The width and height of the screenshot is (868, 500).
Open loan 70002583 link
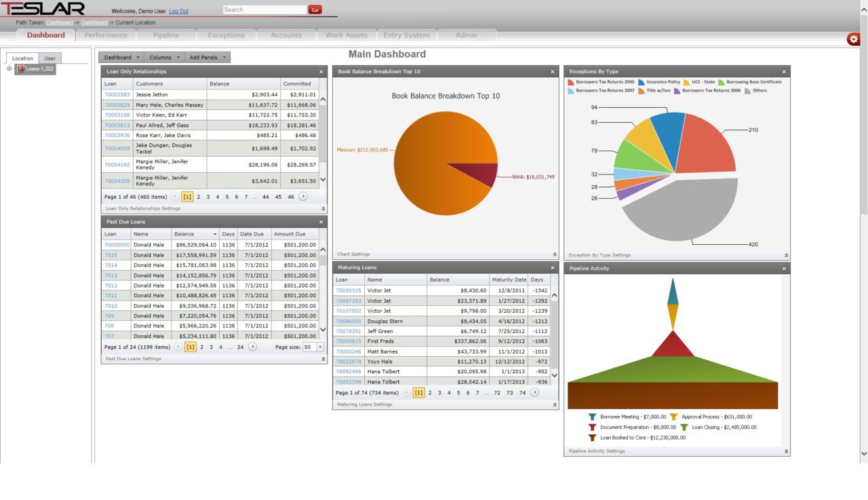pyautogui.click(x=117, y=95)
